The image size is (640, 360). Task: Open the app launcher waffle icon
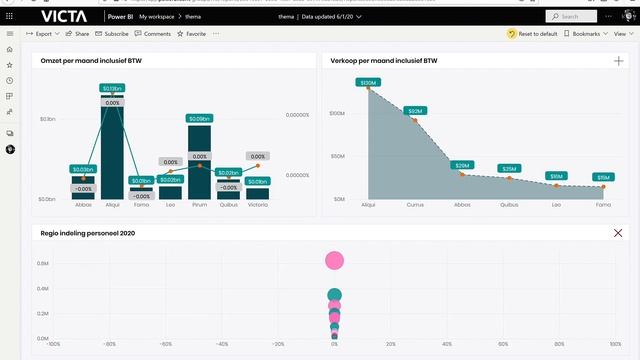(x=9, y=16)
